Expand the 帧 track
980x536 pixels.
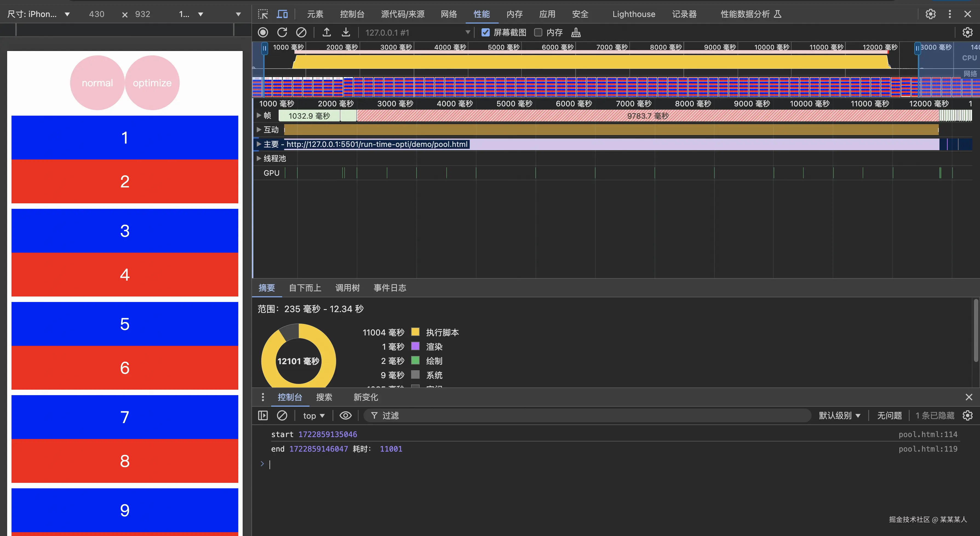pyautogui.click(x=259, y=115)
